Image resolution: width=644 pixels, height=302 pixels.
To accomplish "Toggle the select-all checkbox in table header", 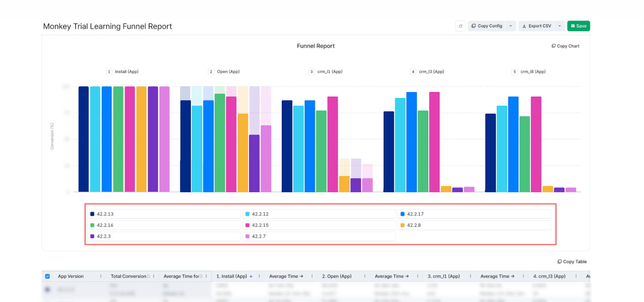I will coord(47,276).
